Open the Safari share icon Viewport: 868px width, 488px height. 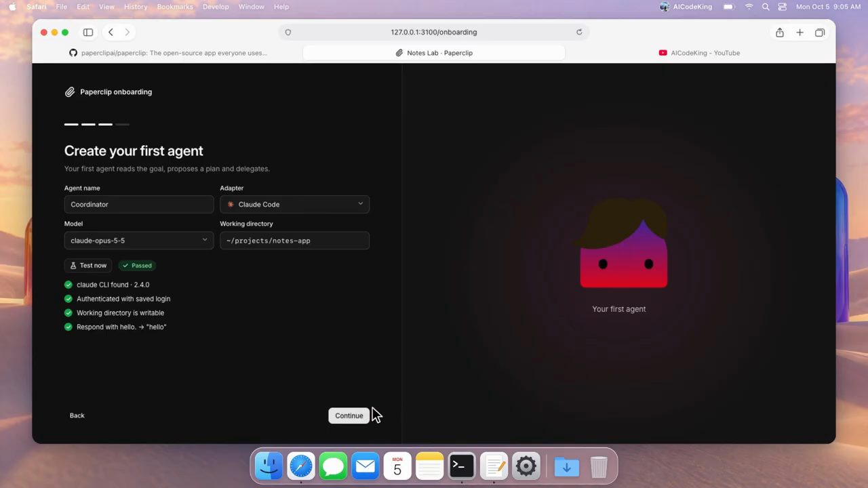(x=780, y=32)
